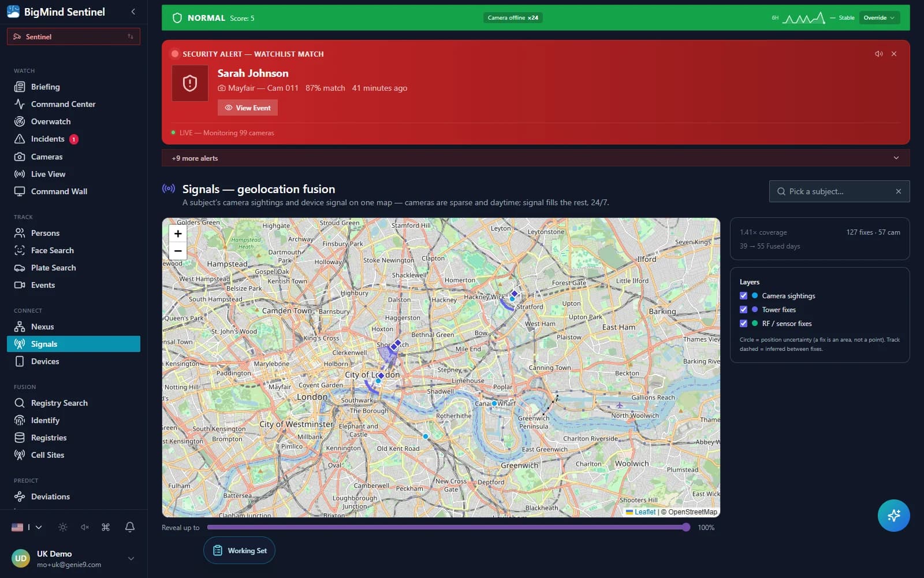Open notifications bell

[130, 527]
